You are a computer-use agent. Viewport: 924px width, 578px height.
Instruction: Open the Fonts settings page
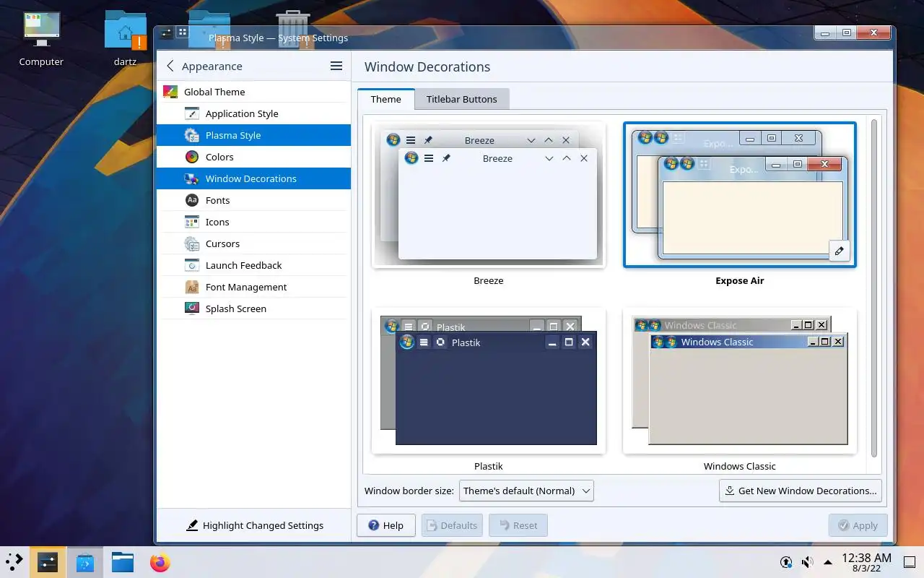pos(253,200)
